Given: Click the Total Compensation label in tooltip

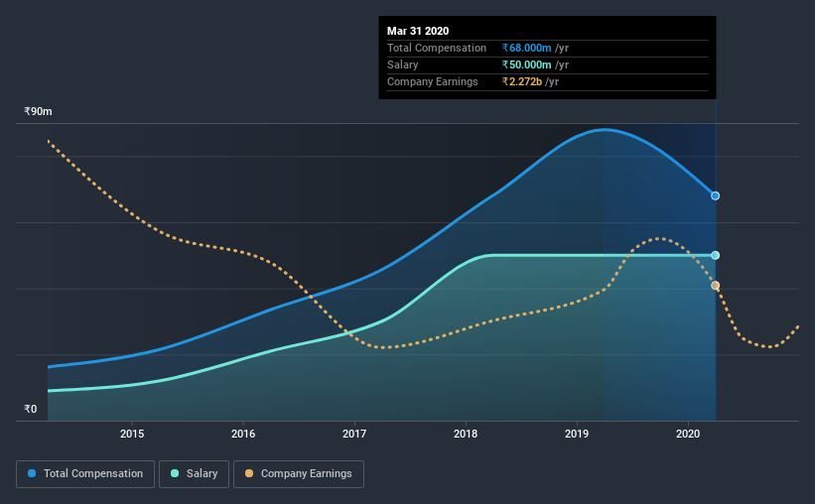Looking at the screenshot, I should click(437, 49).
